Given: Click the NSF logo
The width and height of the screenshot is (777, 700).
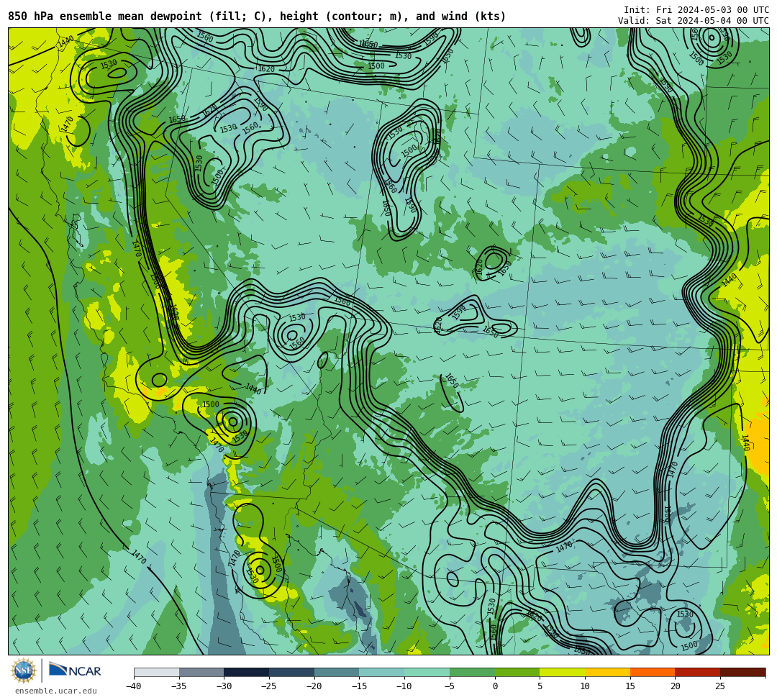Looking at the screenshot, I should click(x=24, y=671).
